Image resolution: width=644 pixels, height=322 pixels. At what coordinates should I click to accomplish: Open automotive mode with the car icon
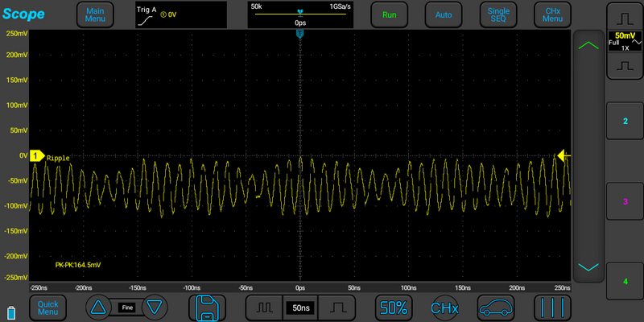click(496, 308)
